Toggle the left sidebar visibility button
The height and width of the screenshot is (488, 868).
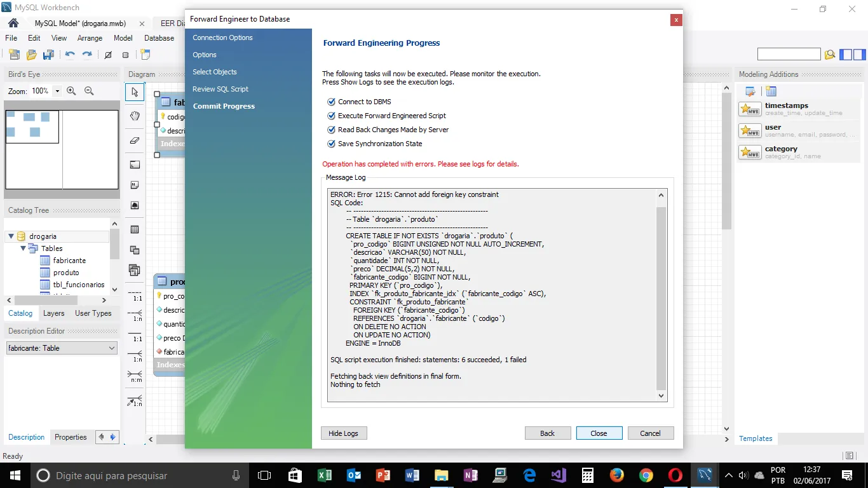[846, 55]
